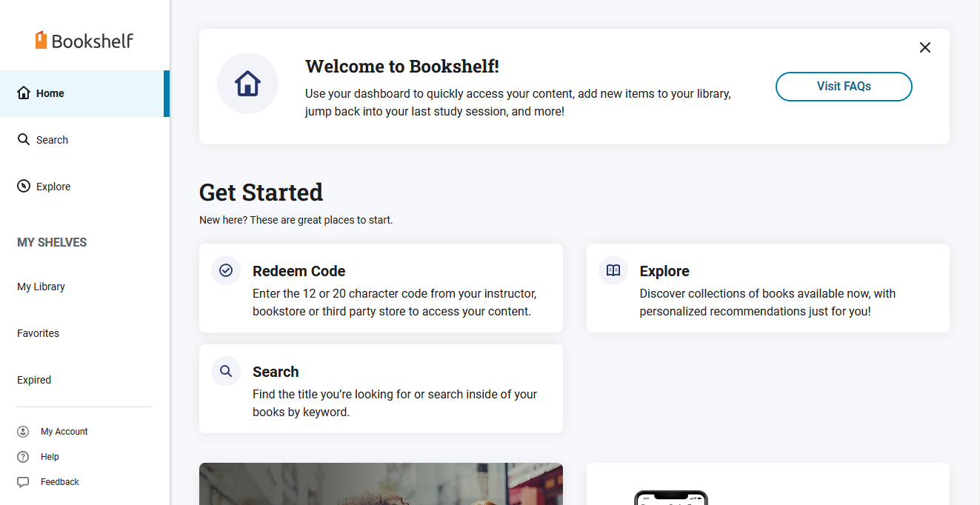The width and height of the screenshot is (980, 505).
Task: Open My Library shelf
Action: (x=41, y=287)
